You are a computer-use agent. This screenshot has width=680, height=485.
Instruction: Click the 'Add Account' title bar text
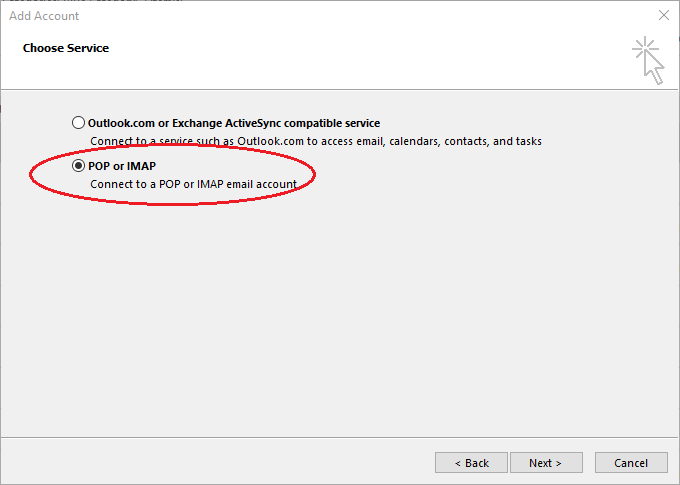tap(44, 16)
